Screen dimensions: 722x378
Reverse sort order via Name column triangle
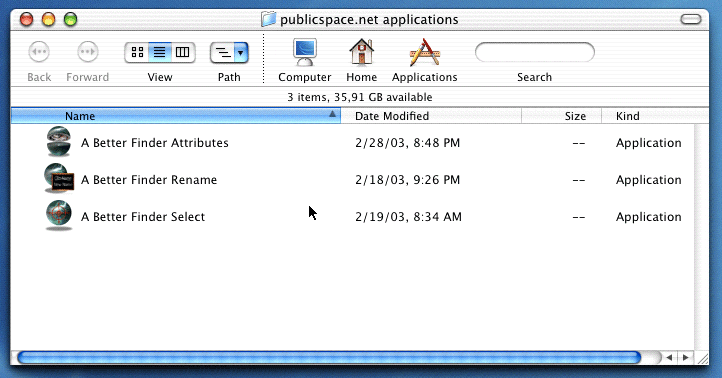pyautogui.click(x=332, y=114)
